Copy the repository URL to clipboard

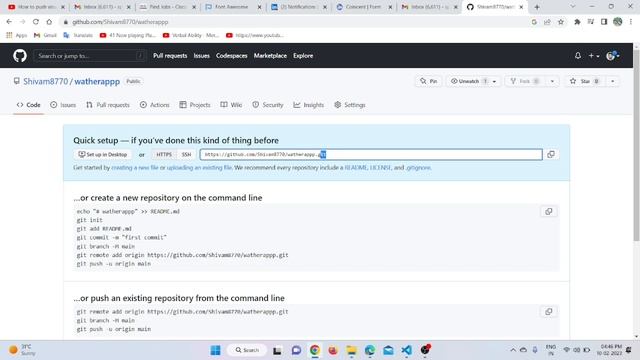[x=551, y=154]
